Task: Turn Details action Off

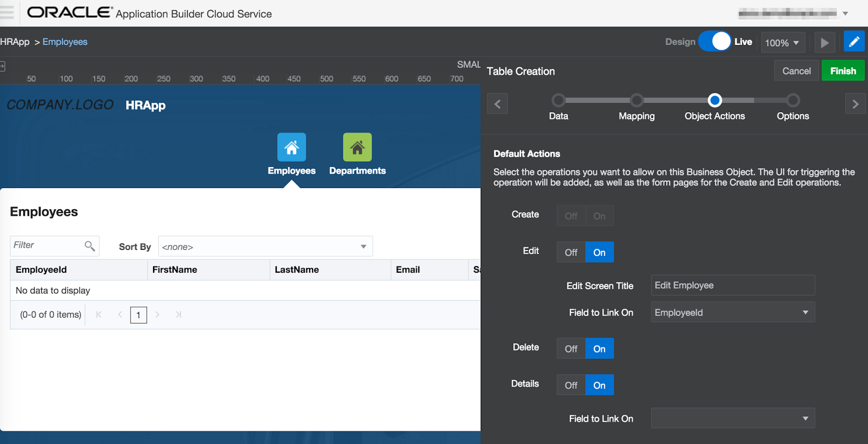Action: point(571,385)
